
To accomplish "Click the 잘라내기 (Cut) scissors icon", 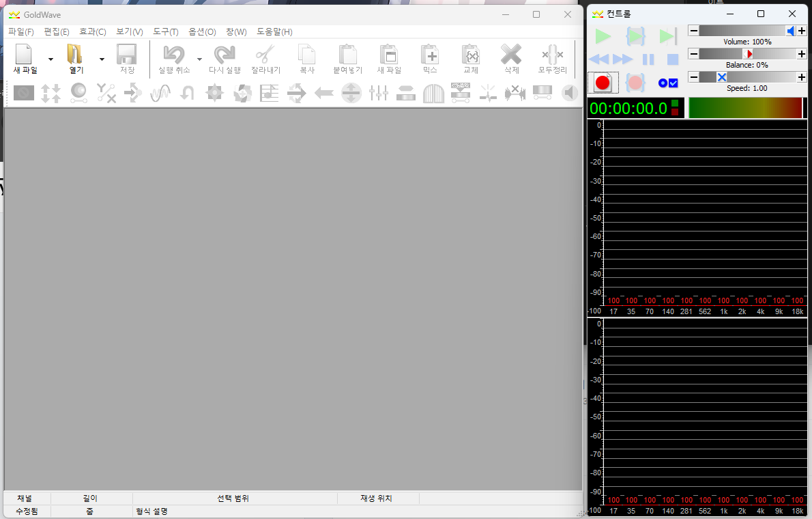I will pos(265,55).
